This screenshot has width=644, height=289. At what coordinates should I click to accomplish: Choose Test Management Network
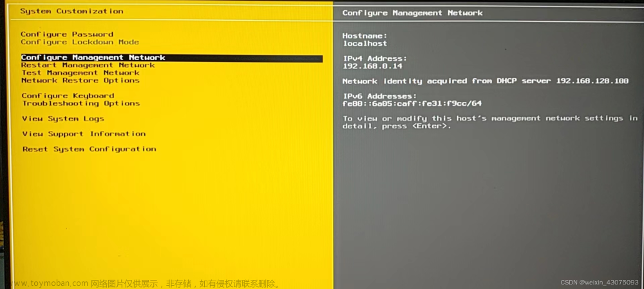click(x=80, y=73)
